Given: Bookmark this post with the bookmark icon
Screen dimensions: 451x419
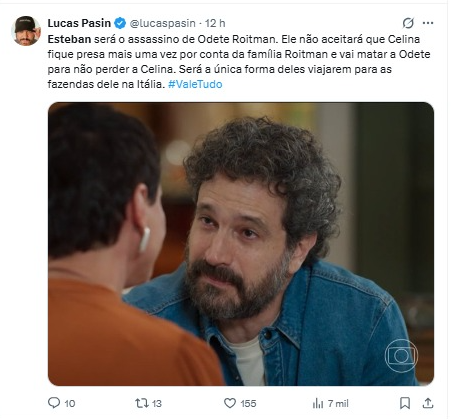Looking at the screenshot, I should [405, 403].
